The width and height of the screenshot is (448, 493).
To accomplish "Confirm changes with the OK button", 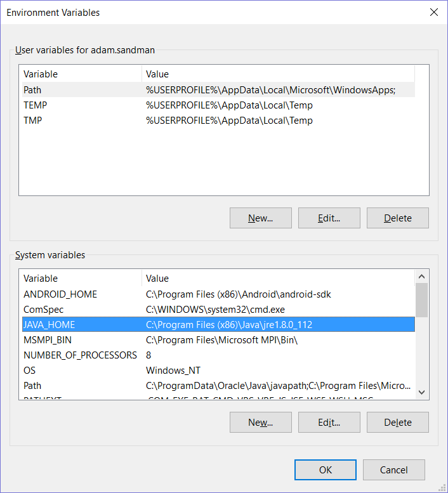I will [325, 470].
